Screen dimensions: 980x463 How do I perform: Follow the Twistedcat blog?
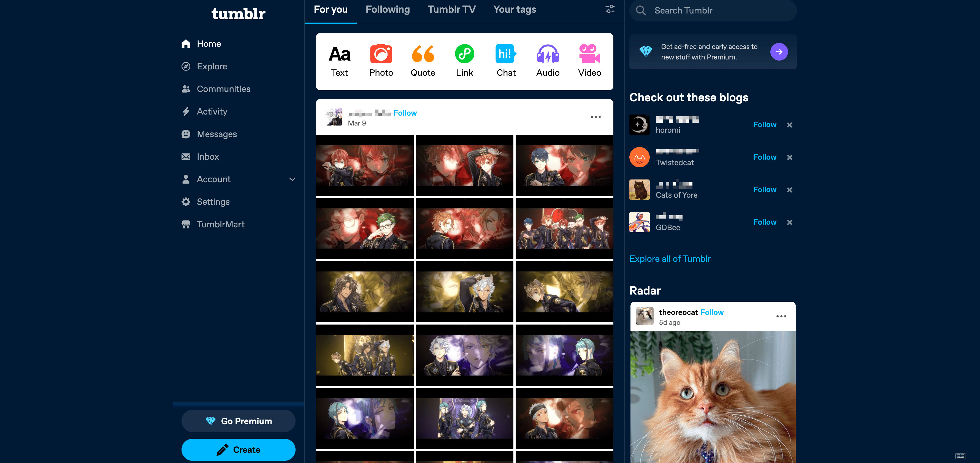tap(764, 157)
